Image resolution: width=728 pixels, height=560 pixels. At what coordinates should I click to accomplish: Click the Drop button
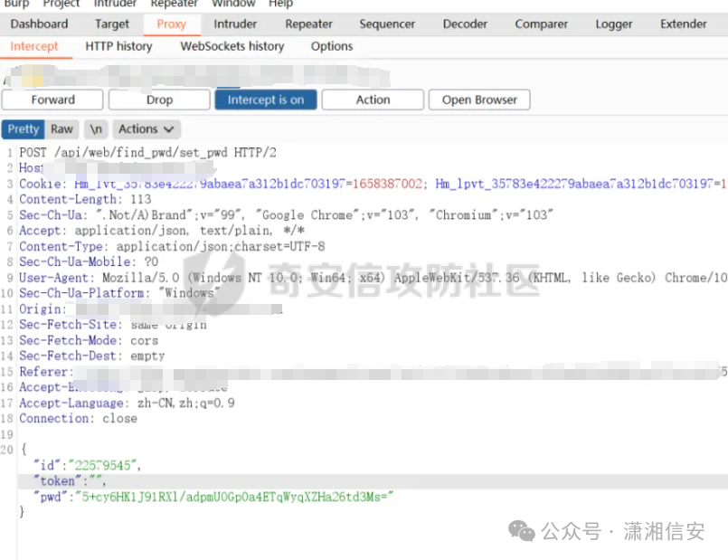tap(159, 100)
